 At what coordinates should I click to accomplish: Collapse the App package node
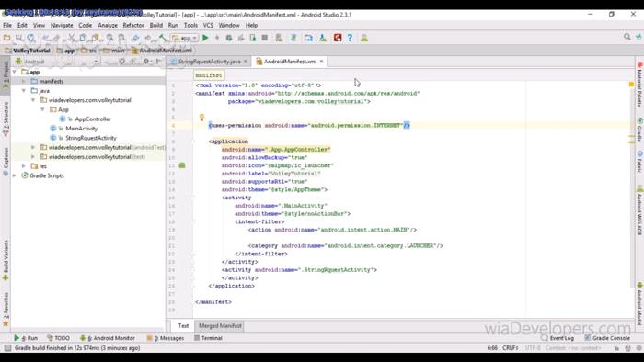[x=42, y=109]
